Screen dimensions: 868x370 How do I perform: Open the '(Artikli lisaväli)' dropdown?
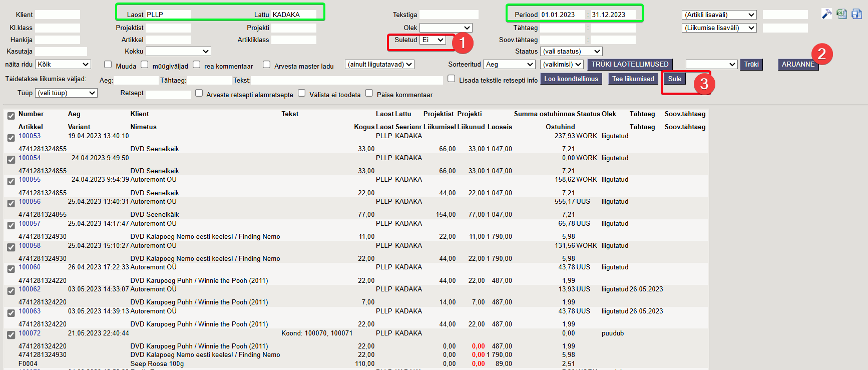[x=719, y=15]
